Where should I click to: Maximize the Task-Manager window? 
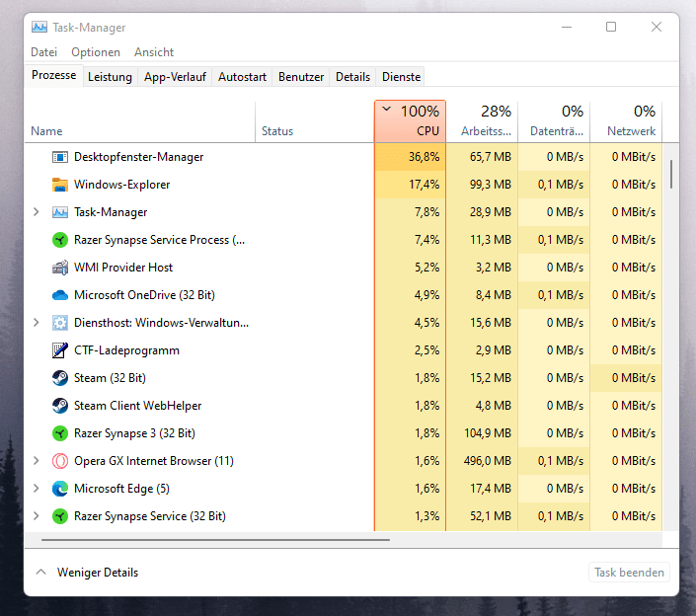(611, 27)
